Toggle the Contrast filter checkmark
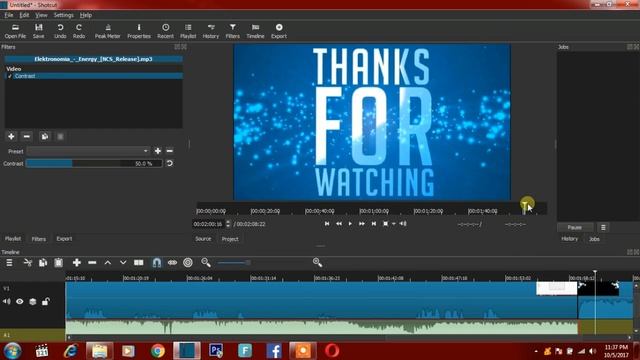The height and width of the screenshot is (360, 640). pyautogui.click(x=10, y=76)
